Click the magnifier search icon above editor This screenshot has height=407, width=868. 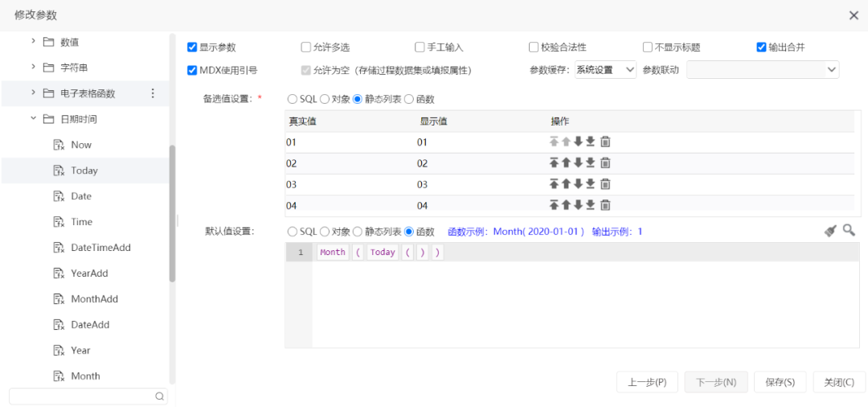(x=849, y=230)
